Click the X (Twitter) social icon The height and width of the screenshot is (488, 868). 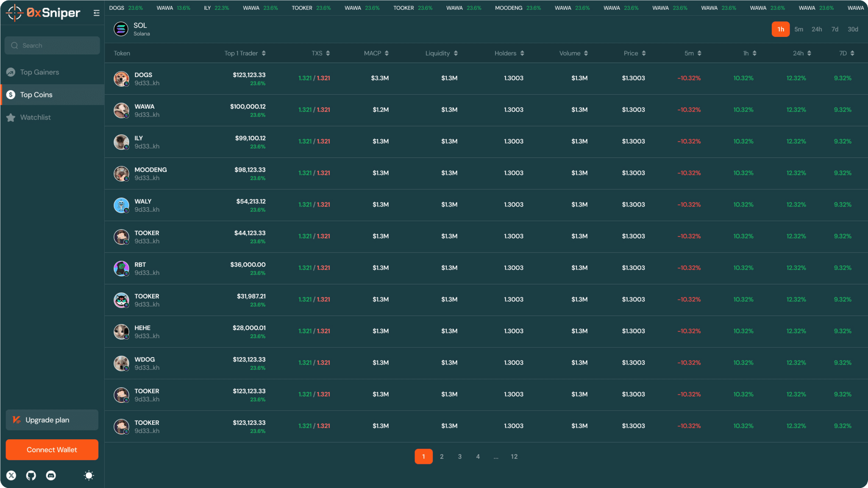[11, 475]
